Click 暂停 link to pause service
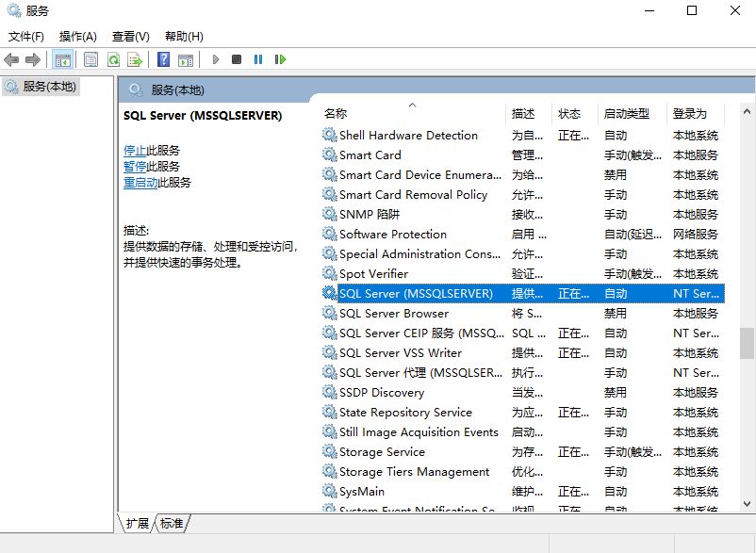The height and width of the screenshot is (553, 756). (135, 166)
